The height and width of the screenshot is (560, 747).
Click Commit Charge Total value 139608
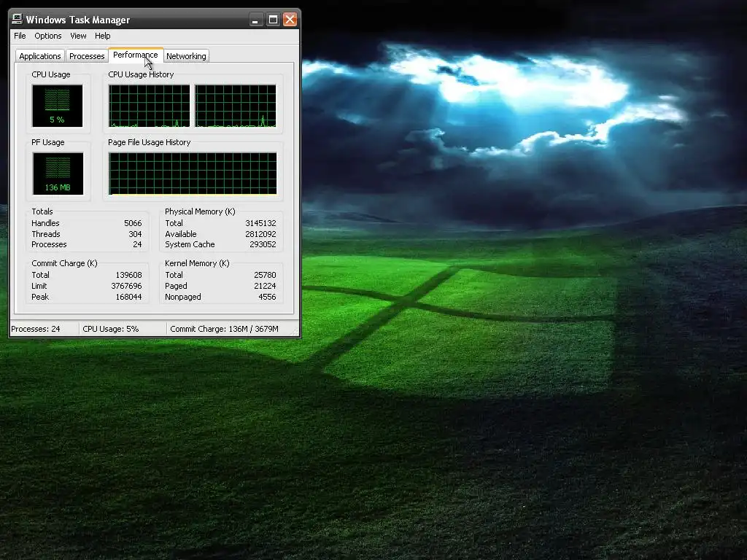coord(128,275)
